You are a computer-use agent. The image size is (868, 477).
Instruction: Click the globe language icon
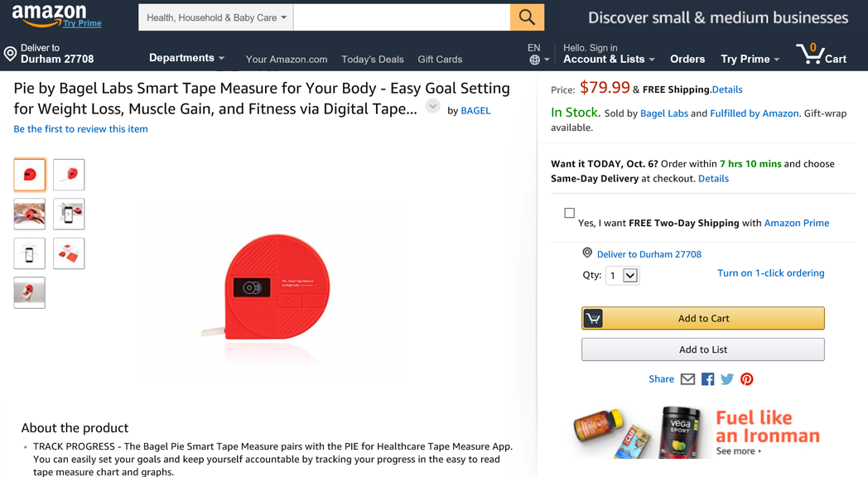535,60
